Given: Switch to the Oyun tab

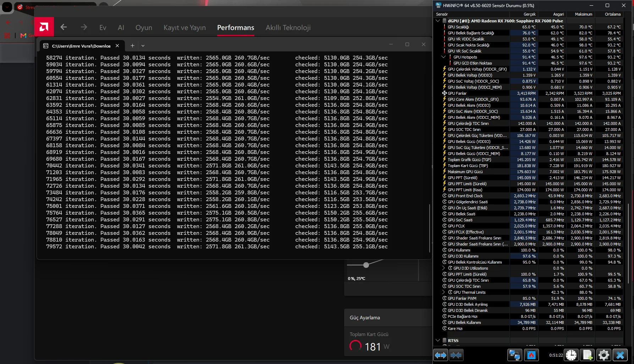Looking at the screenshot, I should [x=144, y=27].
